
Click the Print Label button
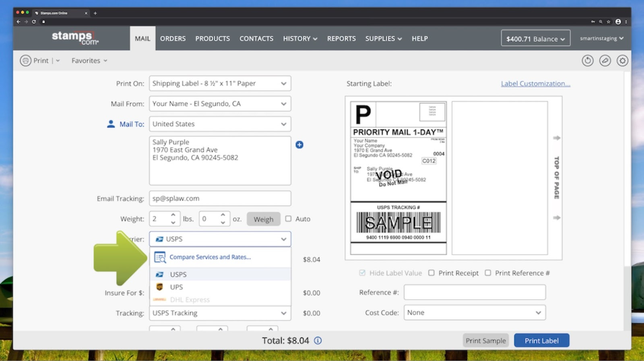click(x=541, y=340)
